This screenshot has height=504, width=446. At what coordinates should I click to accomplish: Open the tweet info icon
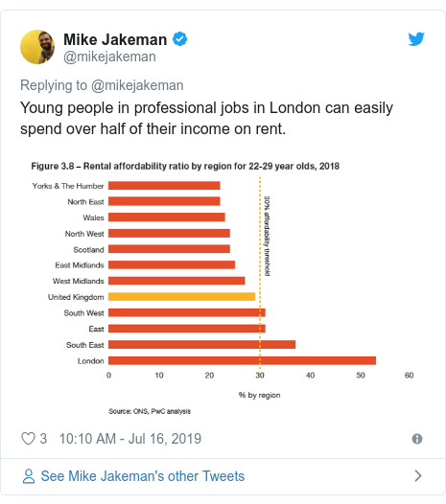click(x=417, y=439)
